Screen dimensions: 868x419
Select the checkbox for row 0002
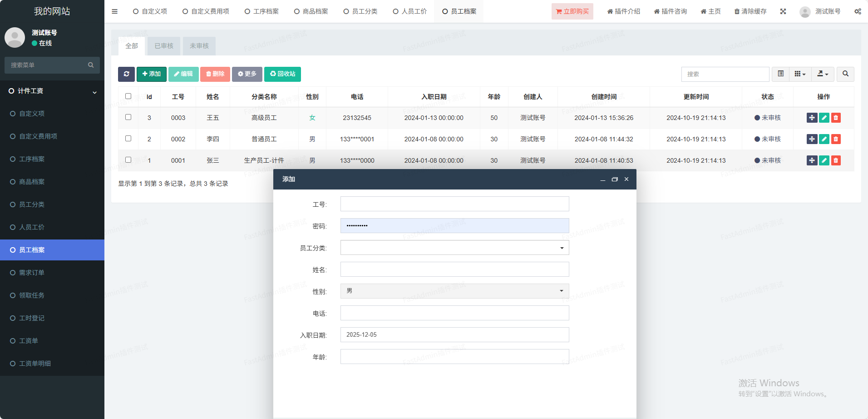pos(128,139)
